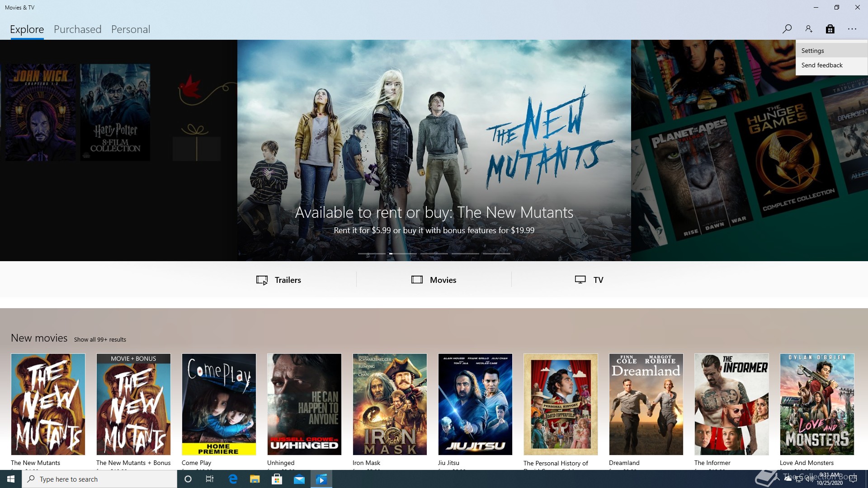This screenshot has height=488, width=868.
Task: Click the TV monitor icon
Action: coord(580,280)
